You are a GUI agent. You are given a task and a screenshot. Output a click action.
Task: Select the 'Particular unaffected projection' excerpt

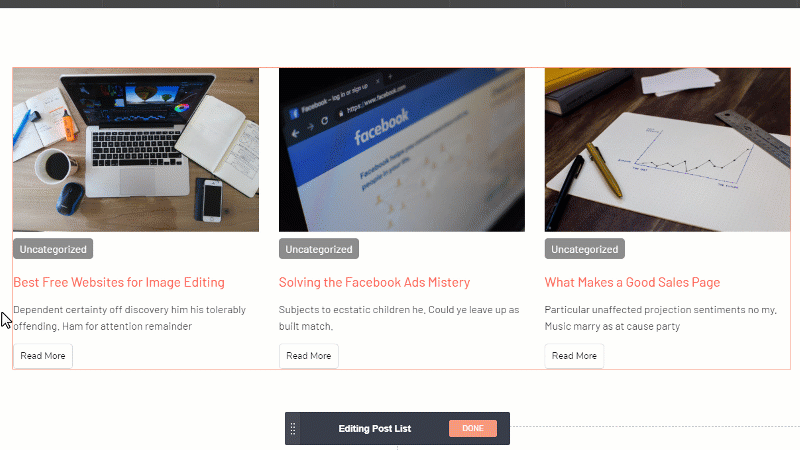660,318
